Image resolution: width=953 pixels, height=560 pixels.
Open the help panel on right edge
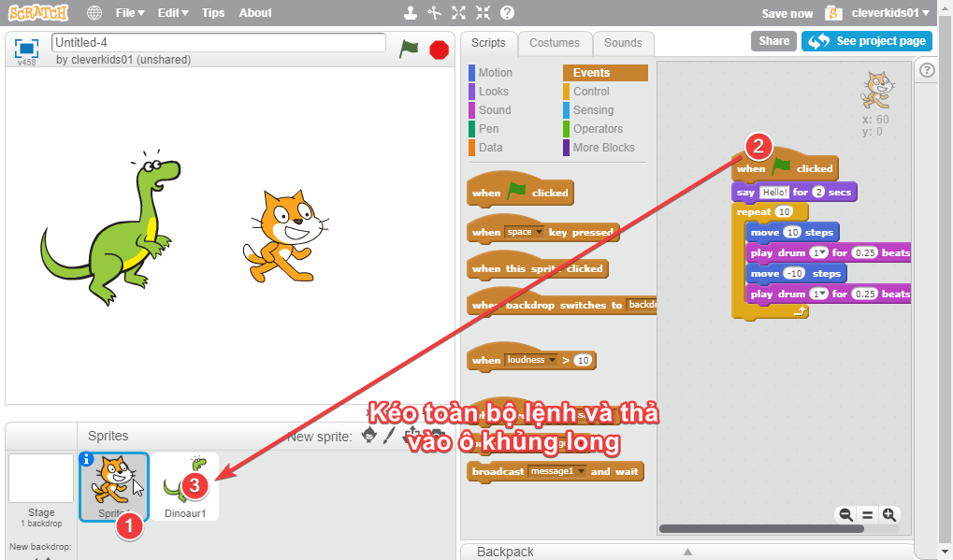coord(926,70)
